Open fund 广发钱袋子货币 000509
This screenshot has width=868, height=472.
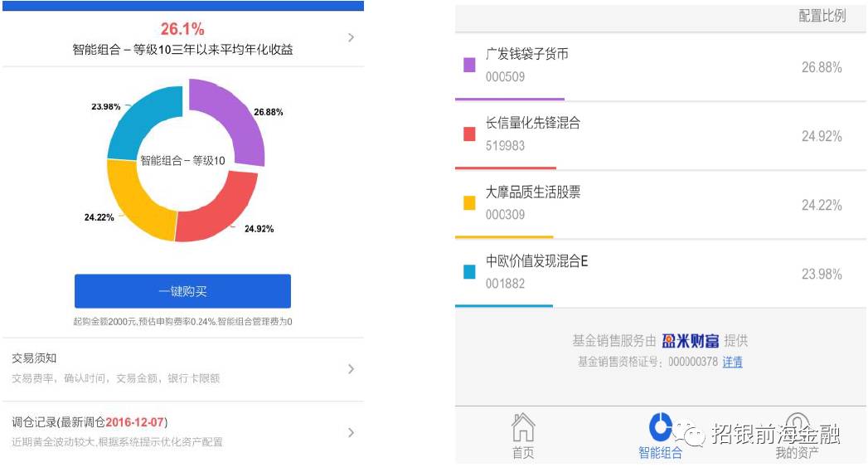point(660,66)
